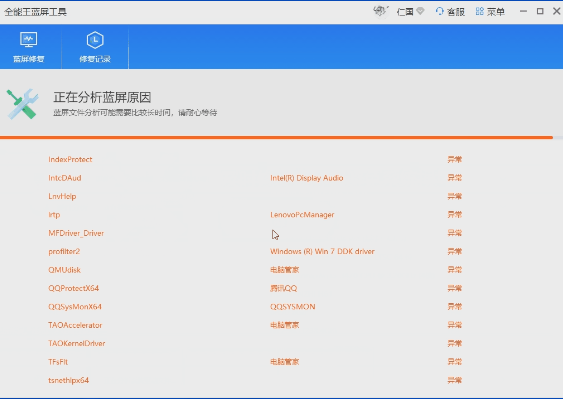Click 异常 status for QQProtectX64
The width and height of the screenshot is (563, 399).
[455, 288]
